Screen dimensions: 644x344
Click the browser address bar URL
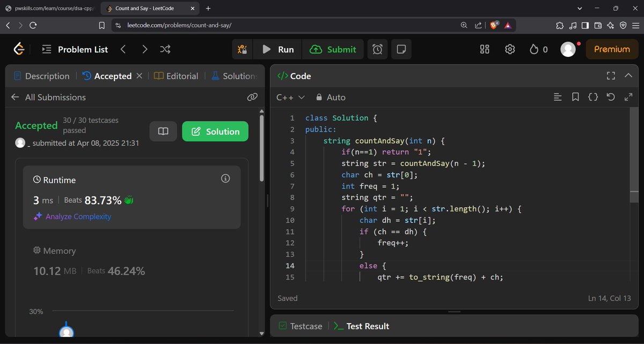180,25
